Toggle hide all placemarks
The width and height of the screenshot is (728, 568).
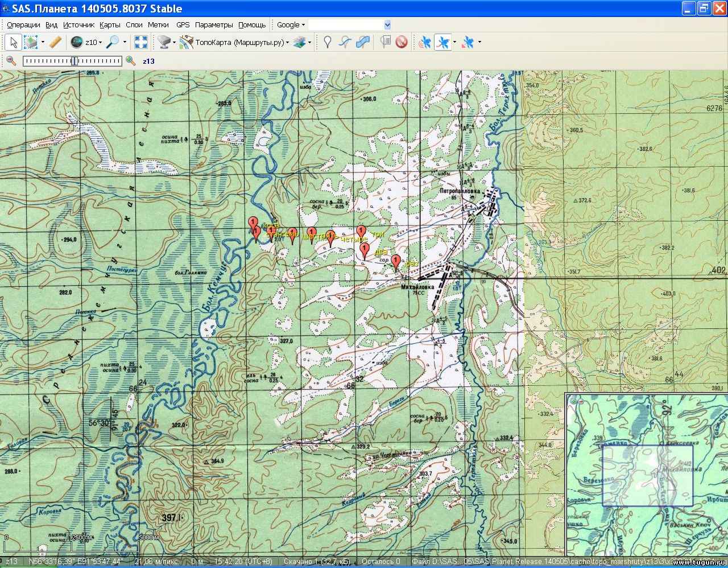pos(402,42)
